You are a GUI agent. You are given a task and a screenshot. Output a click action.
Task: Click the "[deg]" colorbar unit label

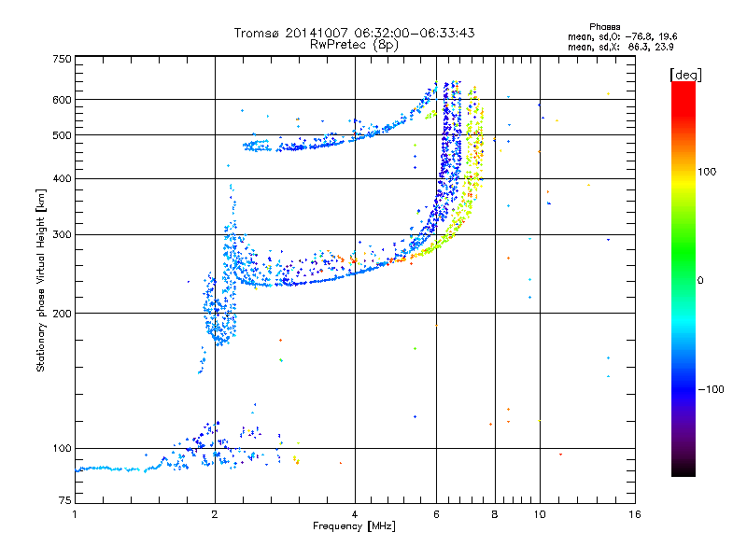[x=685, y=75]
